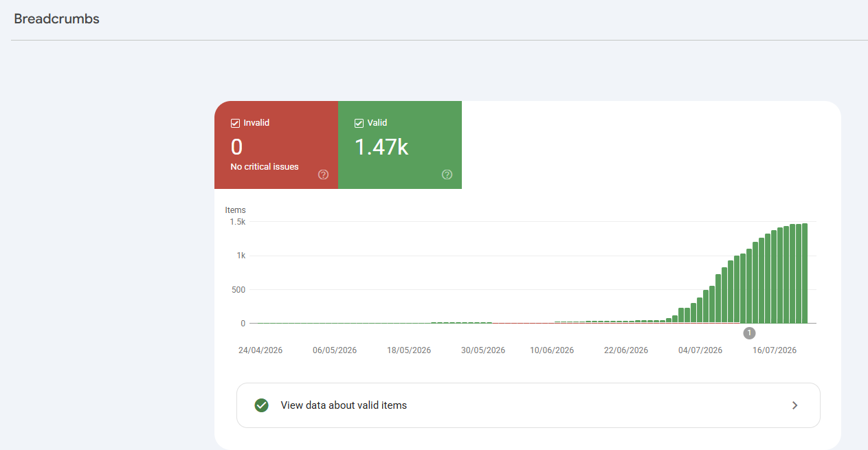This screenshot has width=868, height=450.
Task: Click the green check icon beside valid items
Action: click(x=261, y=405)
